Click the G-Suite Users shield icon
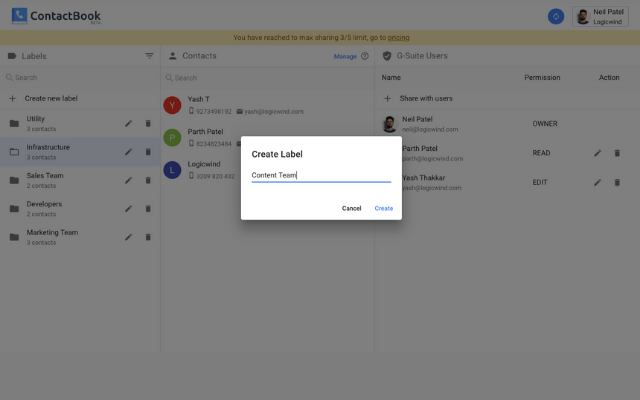This screenshot has width=640, height=400. point(387,56)
